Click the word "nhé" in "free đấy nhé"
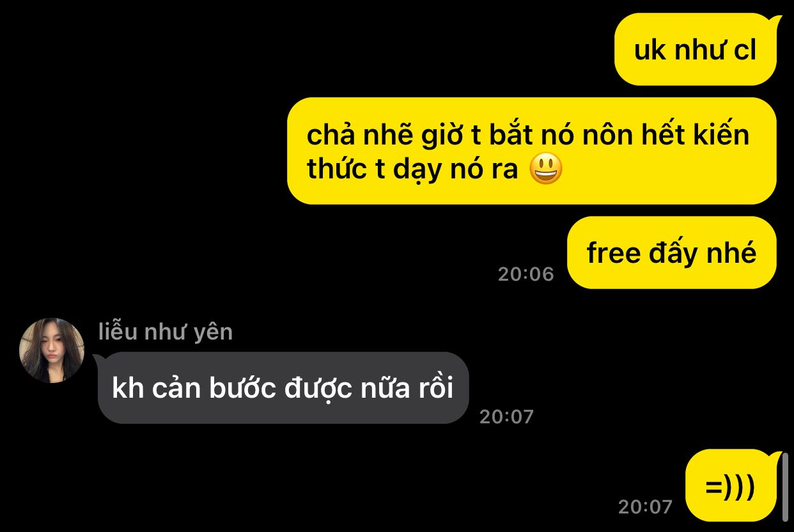794x532 pixels. point(731,253)
